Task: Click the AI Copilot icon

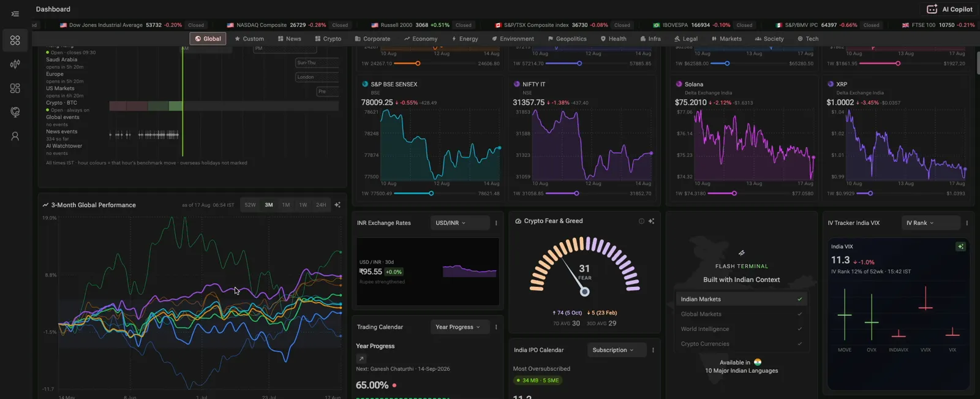Action: pos(932,9)
